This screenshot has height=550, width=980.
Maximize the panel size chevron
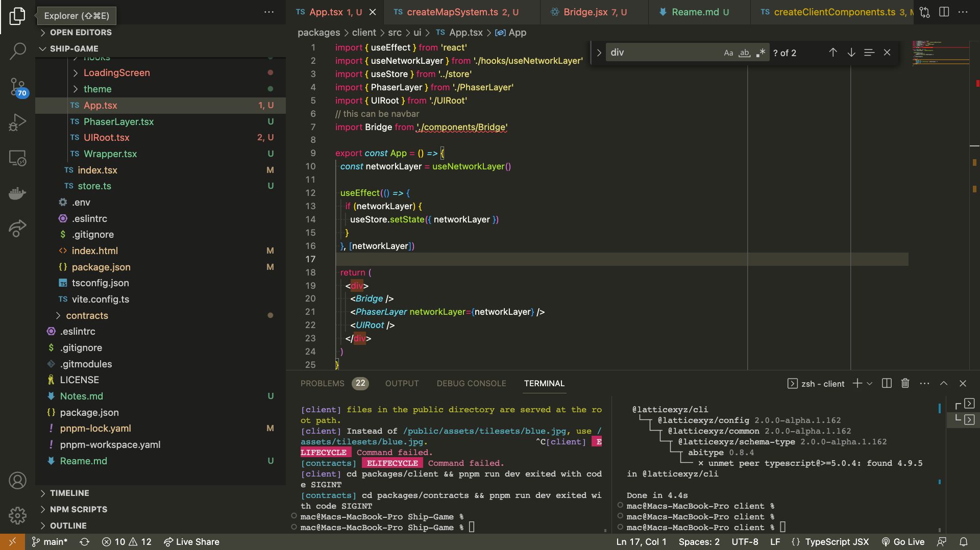944,383
